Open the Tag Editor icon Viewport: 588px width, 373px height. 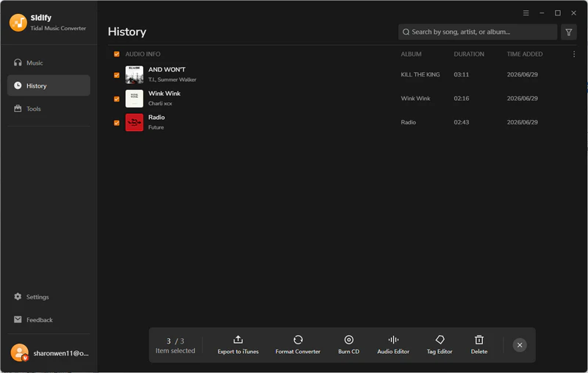point(440,340)
